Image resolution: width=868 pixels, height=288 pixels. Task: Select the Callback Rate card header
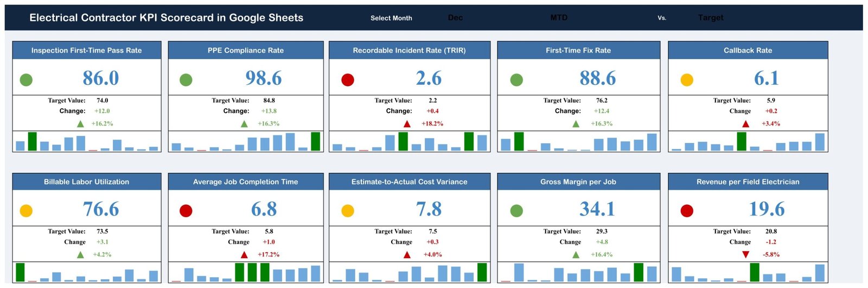coord(748,50)
